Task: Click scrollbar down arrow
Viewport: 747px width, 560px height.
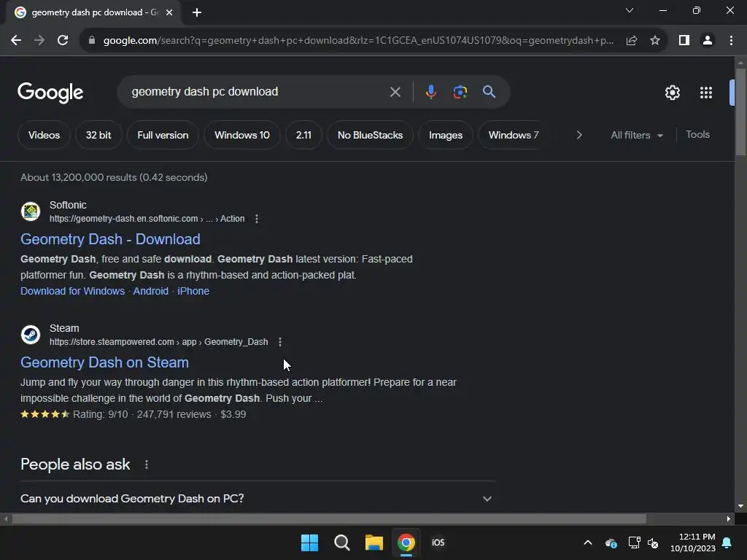Action: point(740,506)
